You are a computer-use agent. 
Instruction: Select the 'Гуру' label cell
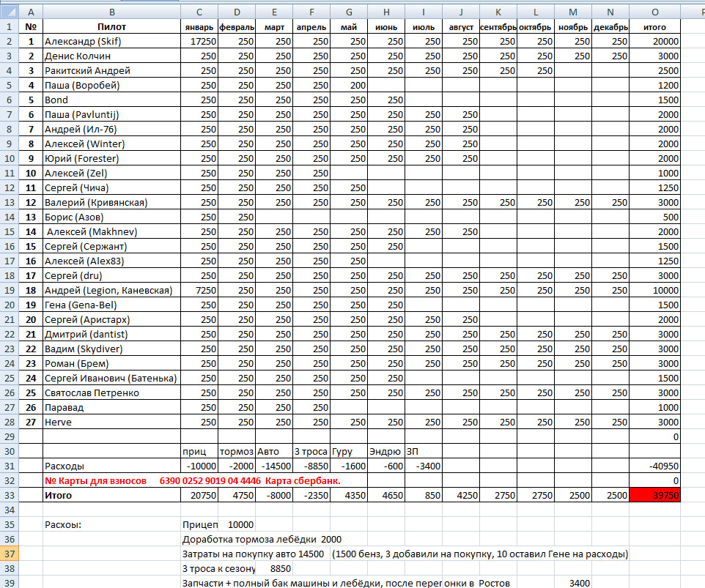click(349, 452)
